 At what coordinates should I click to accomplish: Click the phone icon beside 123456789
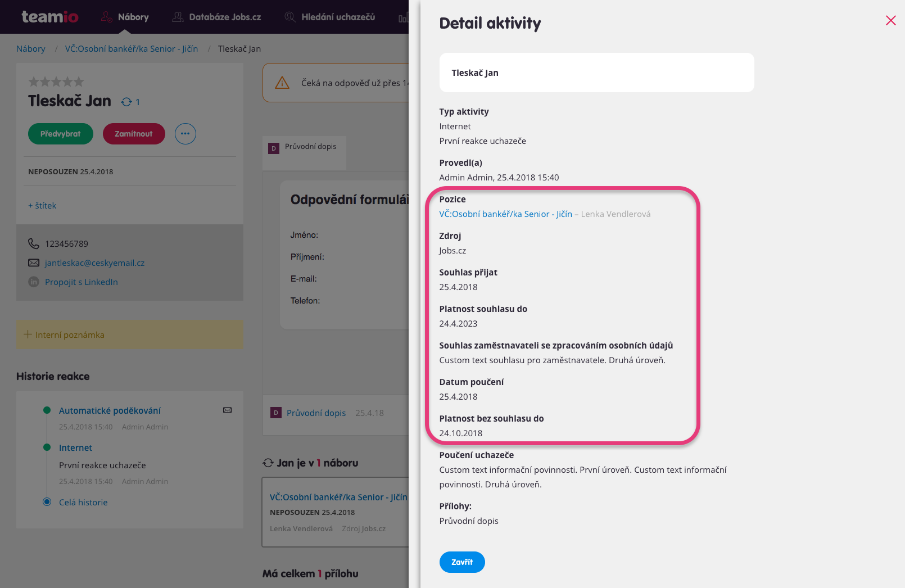click(34, 243)
